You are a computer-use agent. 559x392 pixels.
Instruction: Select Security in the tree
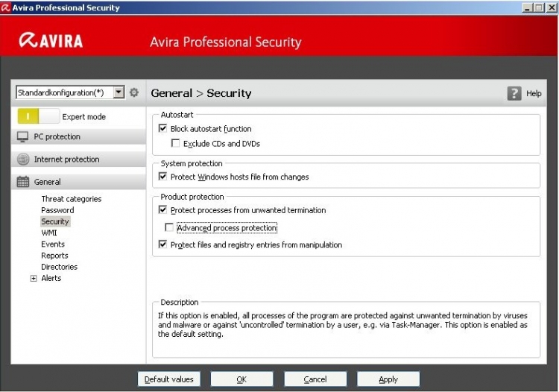55,221
